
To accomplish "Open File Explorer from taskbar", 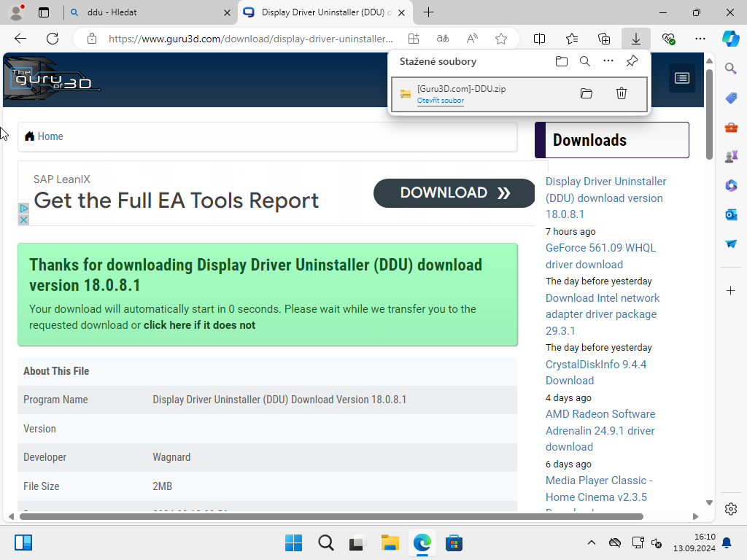I will pos(390,542).
